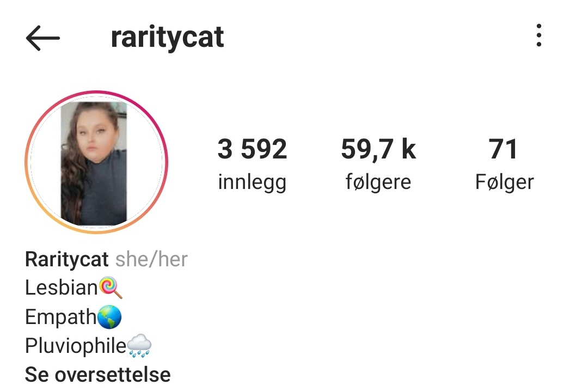The width and height of the screenshot is (588, 391).
Task: Go back using the left arrow
Action: point(43,38)
